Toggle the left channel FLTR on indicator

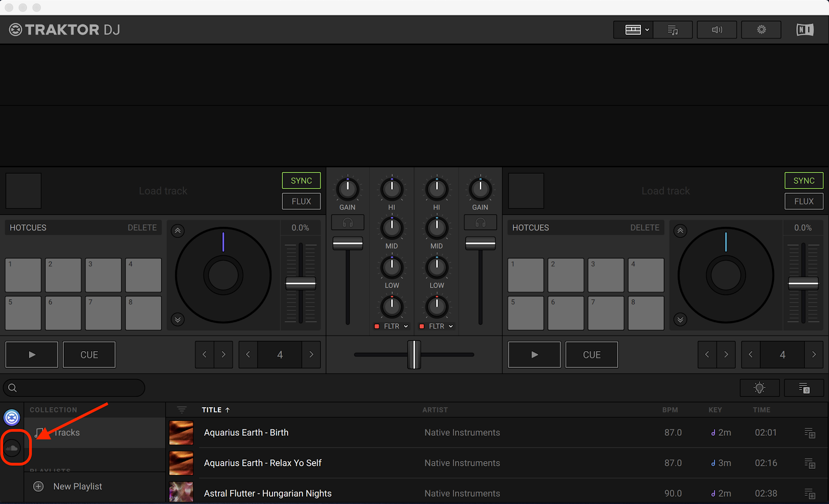(x=377, y=326)
